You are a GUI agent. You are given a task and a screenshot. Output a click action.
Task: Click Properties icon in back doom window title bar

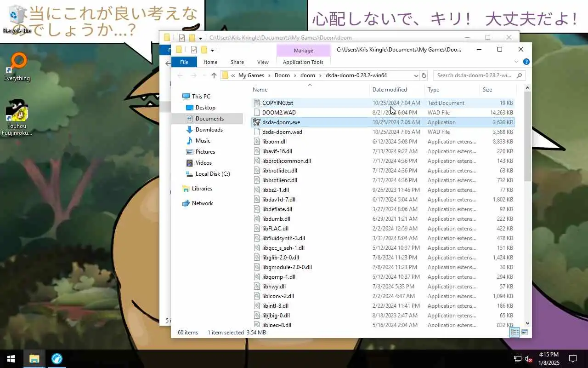click(x=182, y=38)
